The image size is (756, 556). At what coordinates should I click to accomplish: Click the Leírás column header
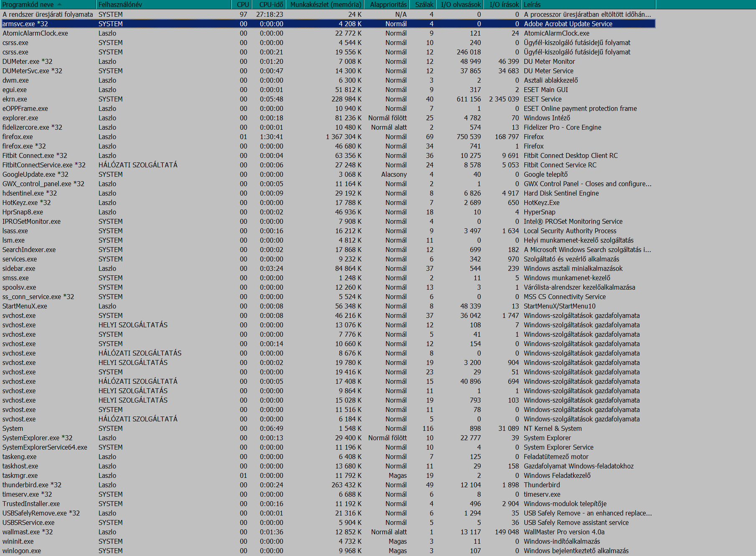[x=589, y=5]
